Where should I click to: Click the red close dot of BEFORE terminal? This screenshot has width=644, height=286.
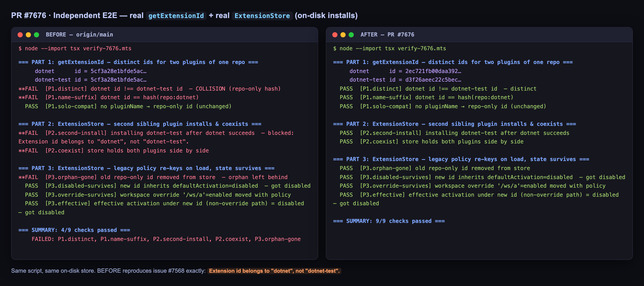pyautogui.click(x=20, y=35)
